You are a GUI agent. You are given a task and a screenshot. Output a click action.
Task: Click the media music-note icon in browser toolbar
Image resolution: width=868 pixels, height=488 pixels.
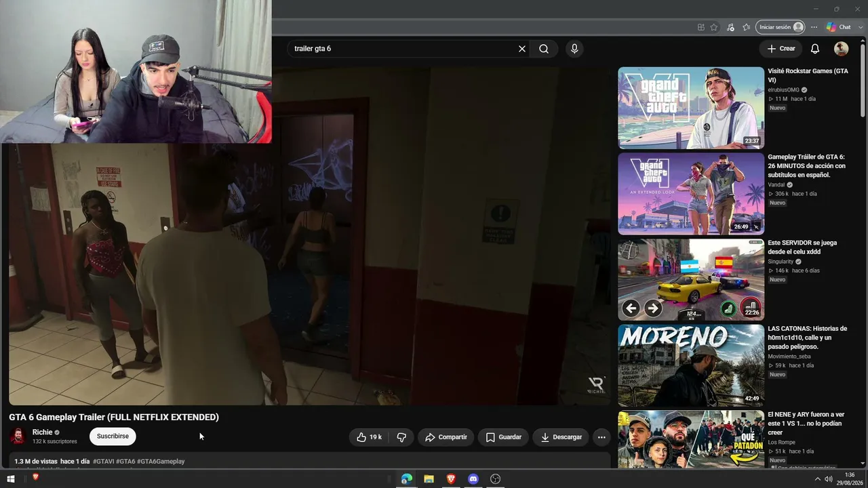click(730, 27)
